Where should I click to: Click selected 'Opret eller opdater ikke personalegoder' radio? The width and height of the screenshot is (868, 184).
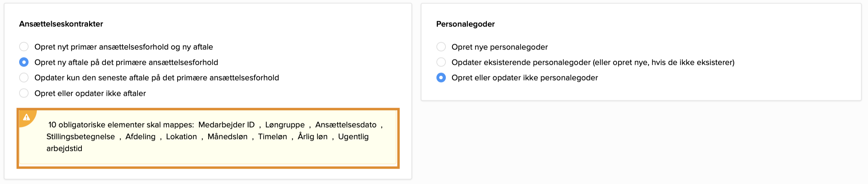pyautogui.click(x=441, y=78)
